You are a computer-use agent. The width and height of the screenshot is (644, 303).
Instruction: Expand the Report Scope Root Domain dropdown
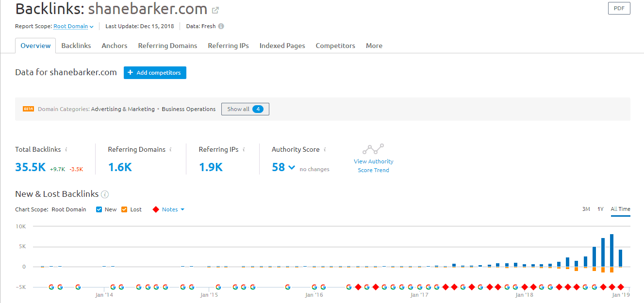coord(73,26)
